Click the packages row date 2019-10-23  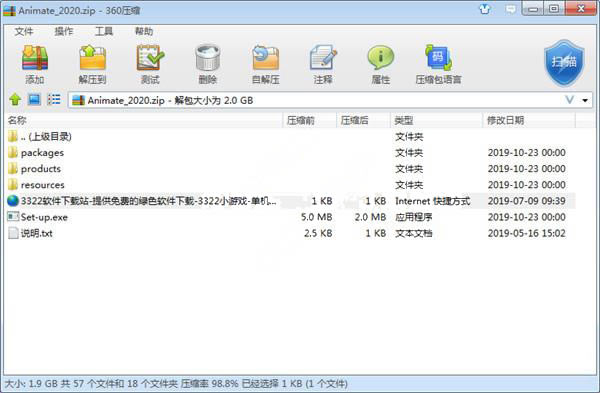(527, 153)
